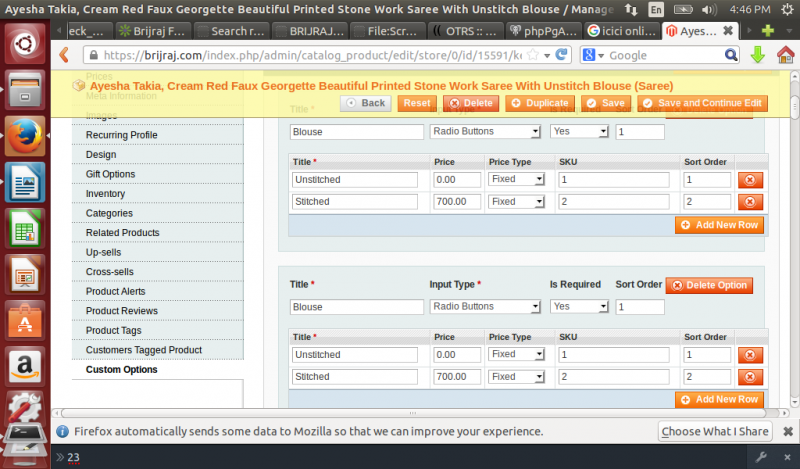The image size is (800, 469).
Task: Open Product Reviews side tab
Action: (x=158, y=311)
